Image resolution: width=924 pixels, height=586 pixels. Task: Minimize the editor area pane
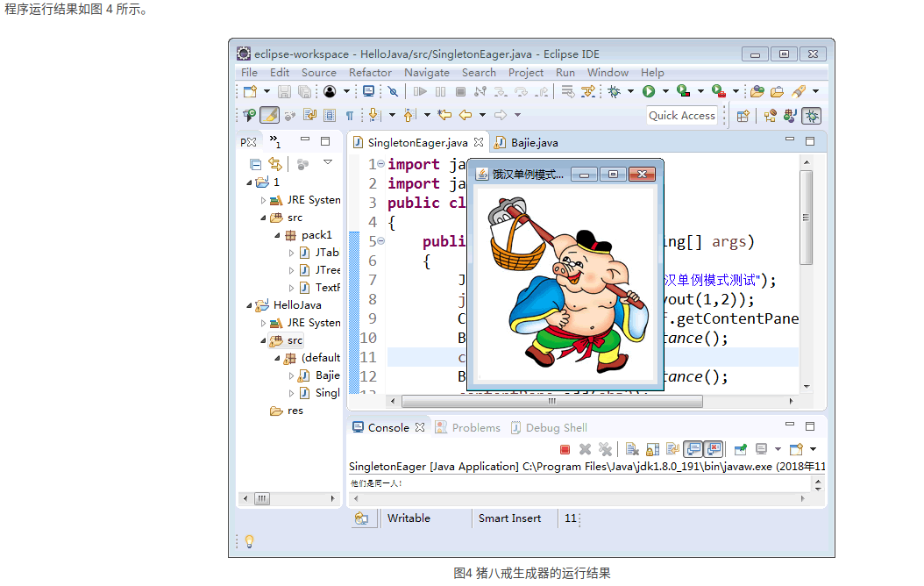790,139
